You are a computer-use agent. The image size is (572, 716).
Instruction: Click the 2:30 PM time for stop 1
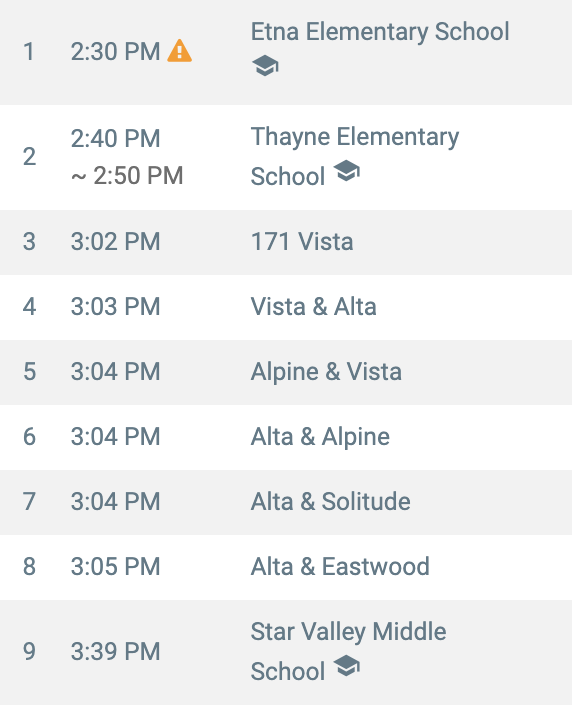click(x=115, y=51)
